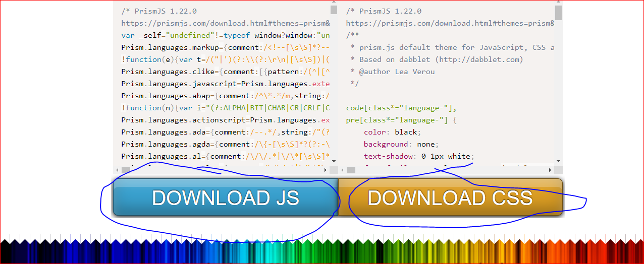This screenshot has width=644, height=264.
Task: Click the "Based on dabblet" comment line
Action: 437,59
